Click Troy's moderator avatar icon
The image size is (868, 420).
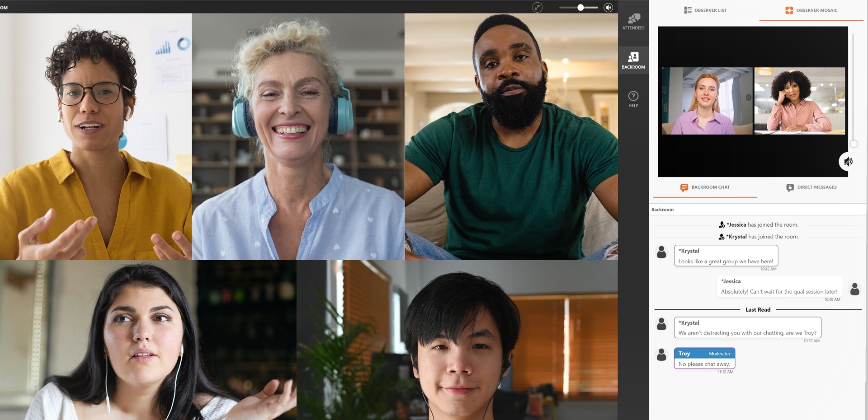click(661, 355)
